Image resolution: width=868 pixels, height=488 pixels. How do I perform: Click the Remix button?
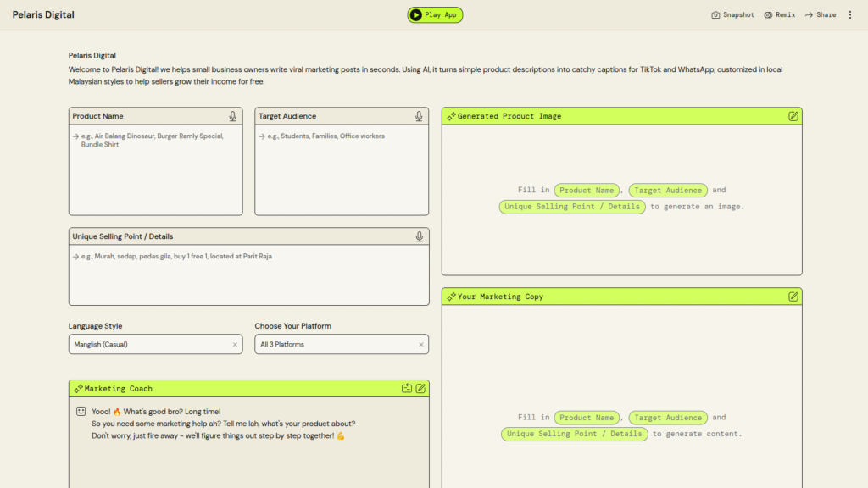[780, 15]
